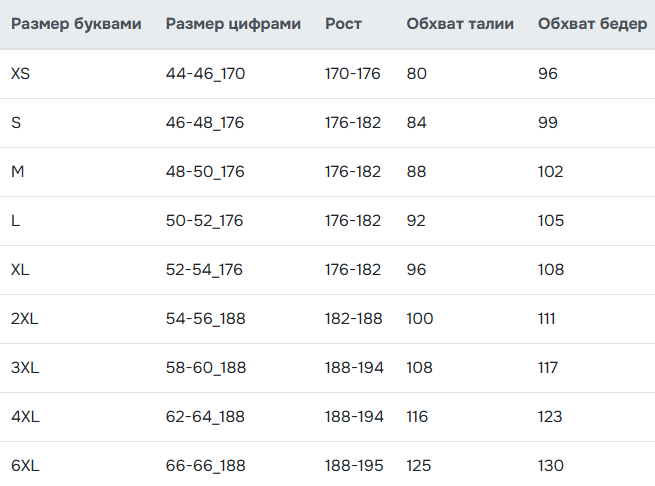Click the "Размер цифрами" column header
The width and height of the screenshot is (655, 486).
233,24
